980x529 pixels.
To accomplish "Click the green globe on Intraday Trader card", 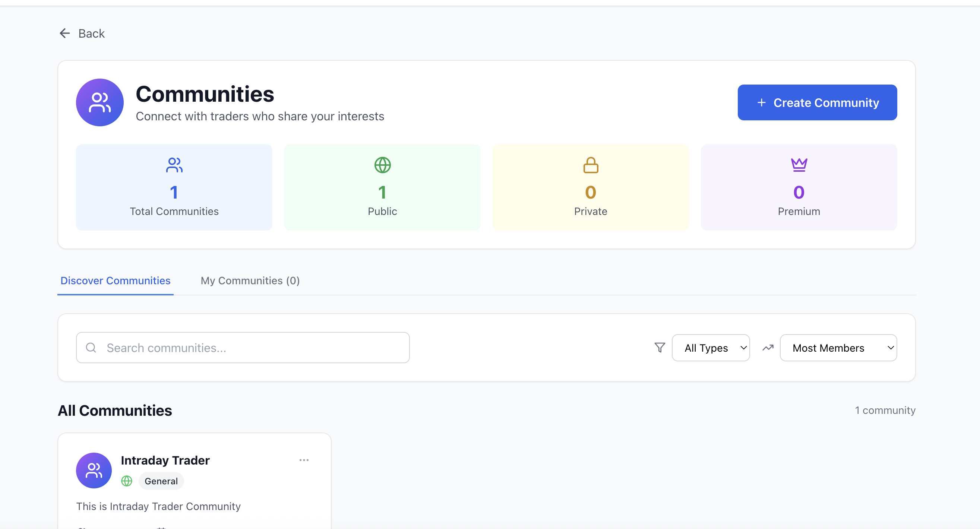I will coord(127,481).
